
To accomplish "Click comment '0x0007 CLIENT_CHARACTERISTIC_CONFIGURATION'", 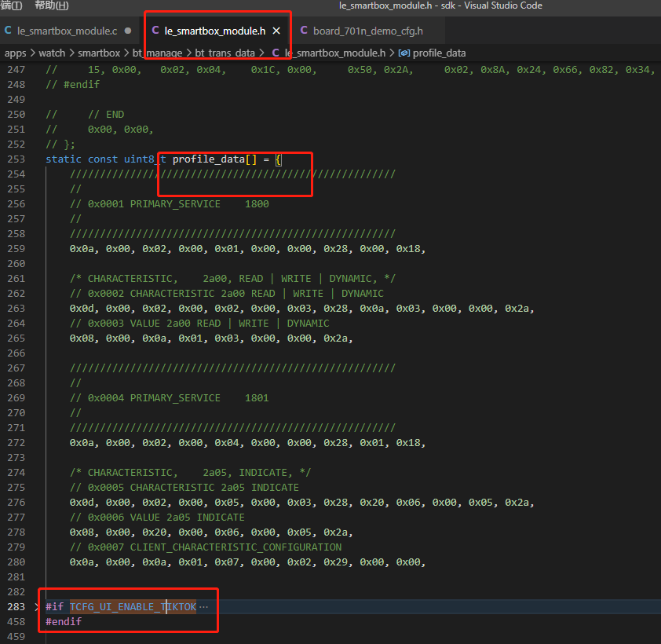I will (x=206, y=547).
